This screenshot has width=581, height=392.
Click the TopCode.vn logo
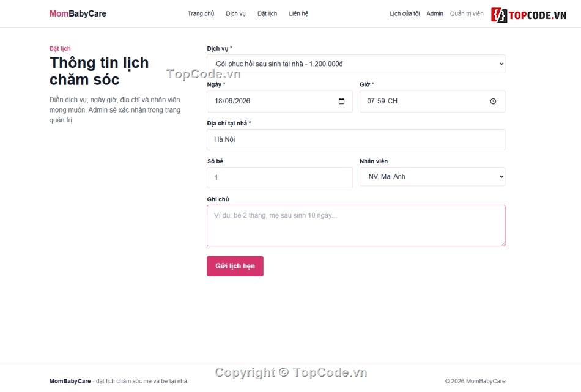tap(529, 15)
